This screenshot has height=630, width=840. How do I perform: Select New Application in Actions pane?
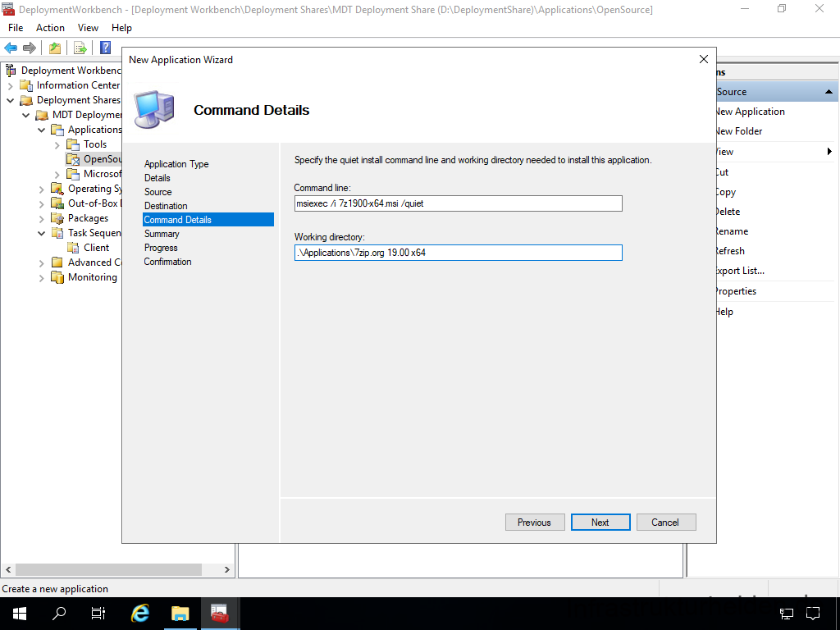point(751,112)
